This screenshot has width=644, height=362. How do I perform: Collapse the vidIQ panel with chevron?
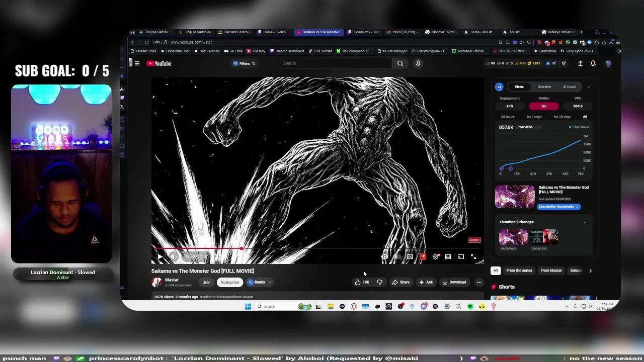(589, 87)
